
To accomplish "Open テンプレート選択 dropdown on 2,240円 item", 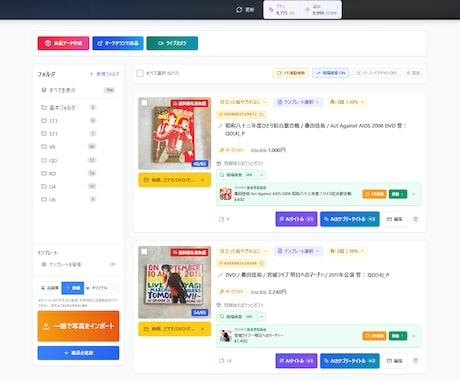I will coord(298,251).
